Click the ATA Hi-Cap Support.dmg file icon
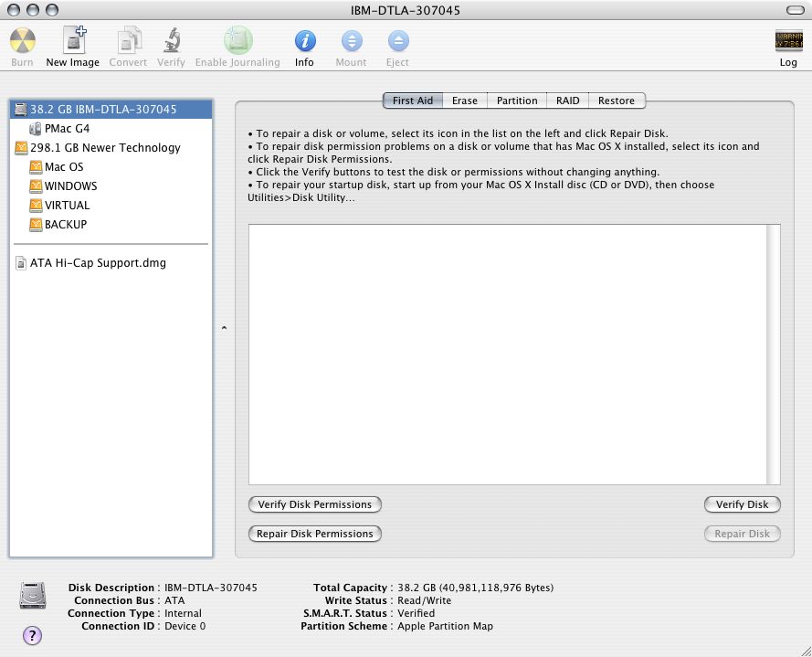812x657 pixels. [21, 263]
